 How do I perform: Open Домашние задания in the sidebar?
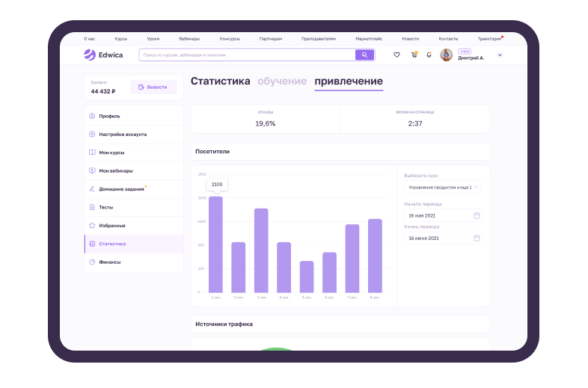pyautogui.click(x=121, y=189)
